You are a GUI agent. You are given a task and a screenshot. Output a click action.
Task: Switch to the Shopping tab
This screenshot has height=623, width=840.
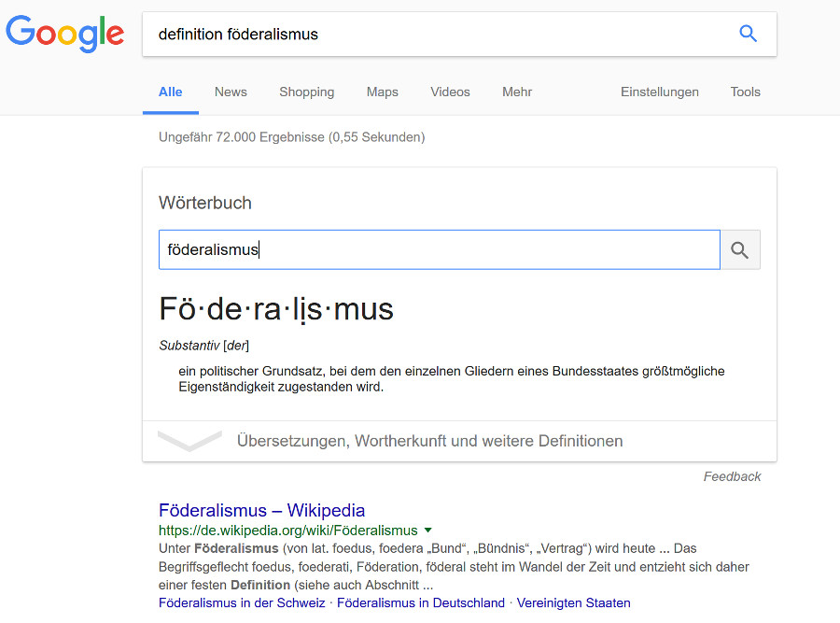(x=306, y=92)
